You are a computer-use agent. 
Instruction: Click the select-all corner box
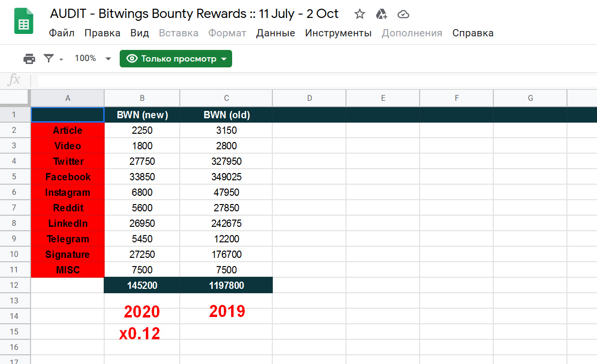pos(15,98)
